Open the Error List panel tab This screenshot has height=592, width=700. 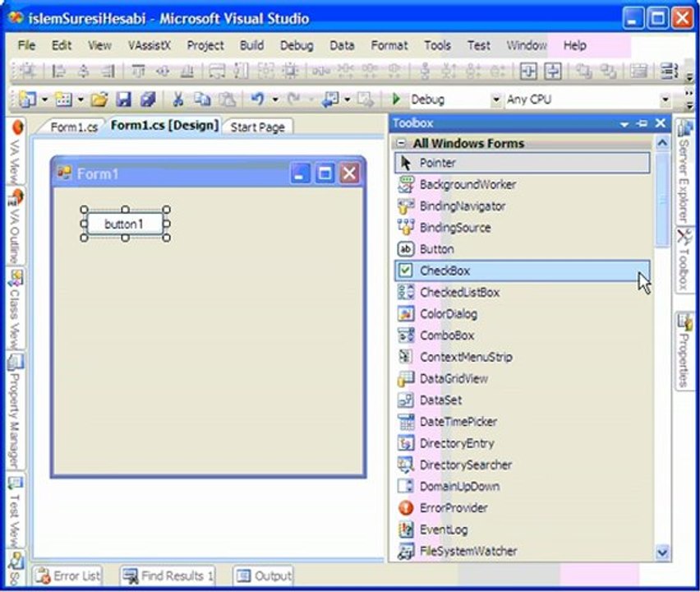point(69,576)
